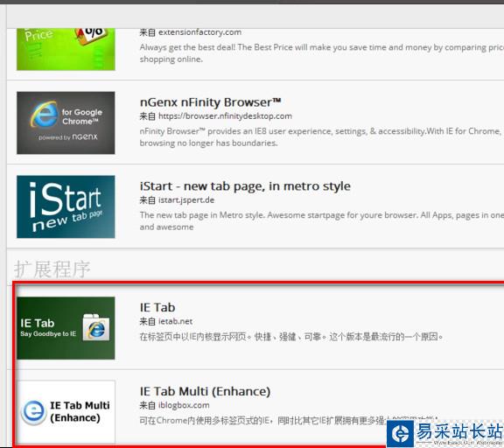The height and width of the screenshot is (448, 504).
Task: Open the green IE Tab thumbnail
Action: (66, 328)
